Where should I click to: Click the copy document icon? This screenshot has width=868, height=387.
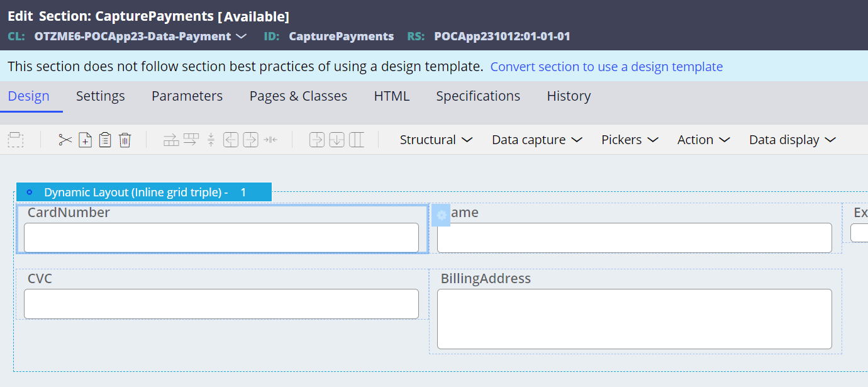pos(85,140)
